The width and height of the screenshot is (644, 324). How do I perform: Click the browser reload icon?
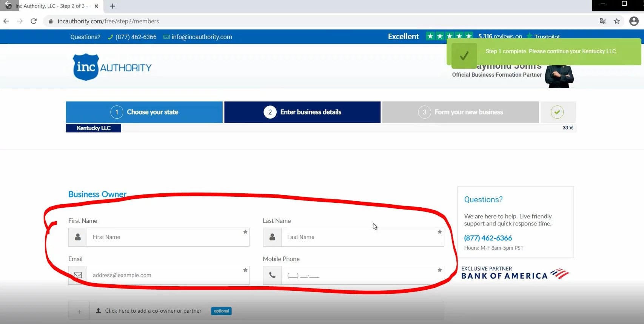click(34, 21)
